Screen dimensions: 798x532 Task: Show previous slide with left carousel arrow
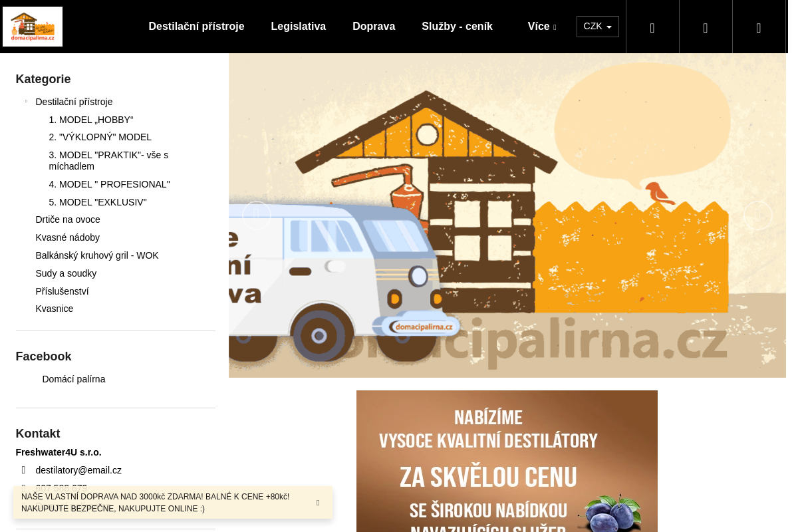click(257, 215)
